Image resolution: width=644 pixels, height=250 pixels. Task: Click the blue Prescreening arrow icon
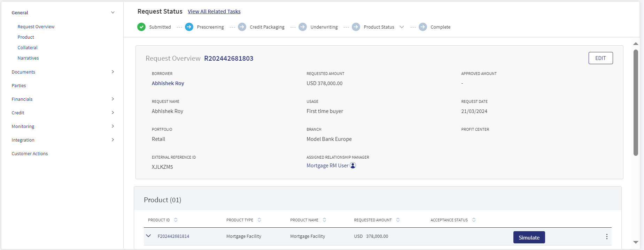[x=189, y=27]
